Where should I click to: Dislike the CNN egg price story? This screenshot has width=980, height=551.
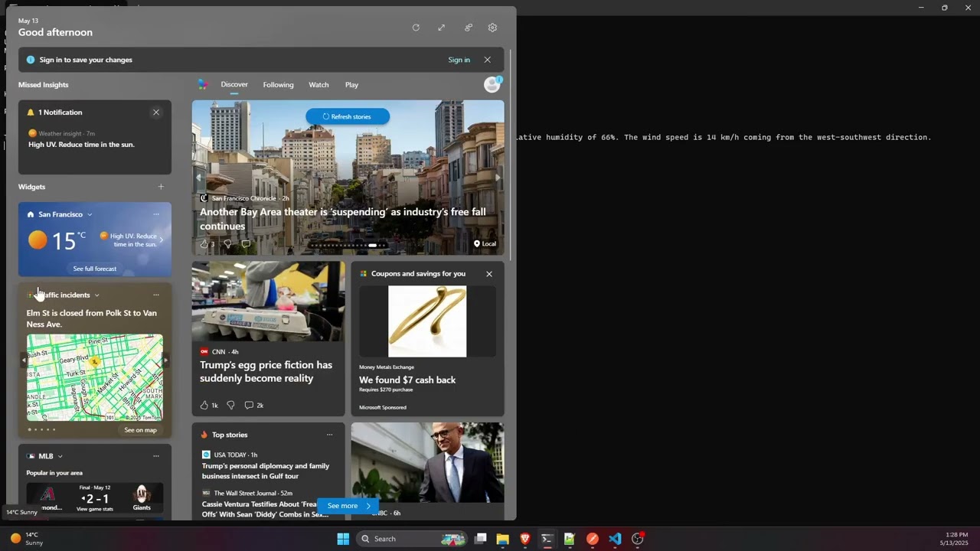click(230, 405)
